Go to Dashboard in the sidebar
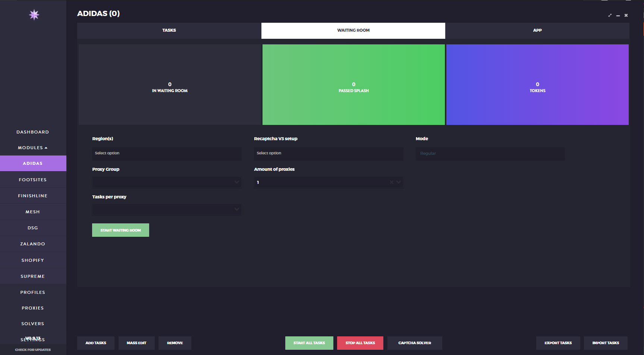 pyautogui.click(x=33, y=132)
